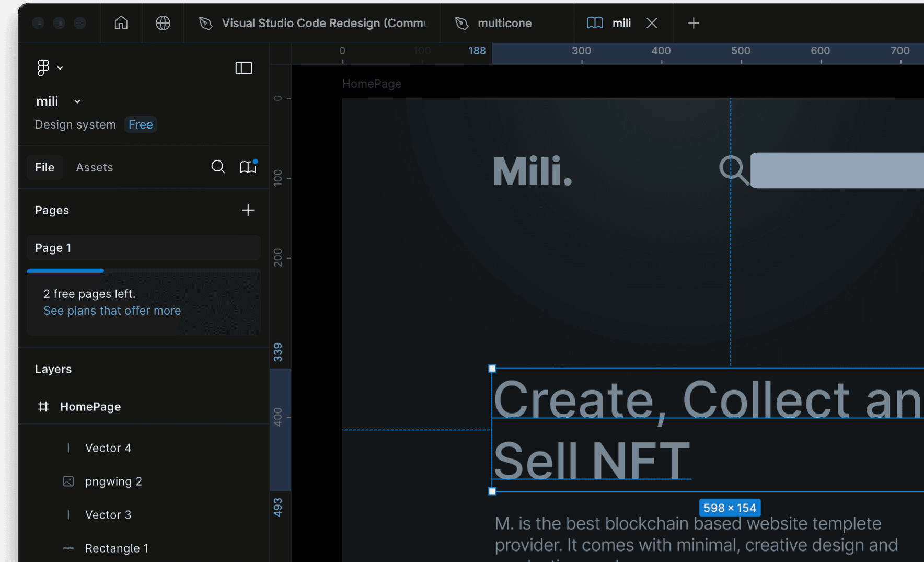Viewport: 924px width, 562px height.
Task: Expand the mili file name dropdown
Action: tap(77, 101)
